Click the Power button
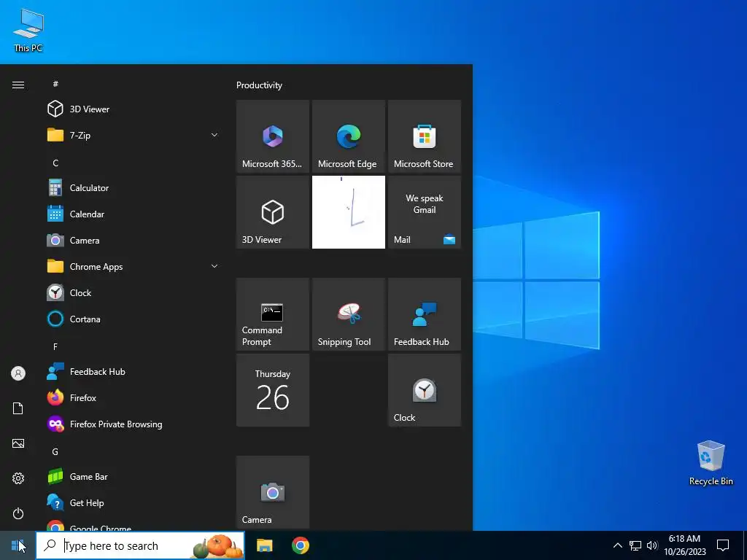 point(18,513)
